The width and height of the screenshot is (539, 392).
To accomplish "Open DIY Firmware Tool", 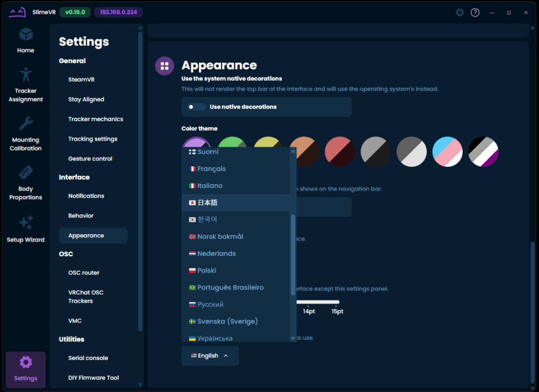I will click(x=93, y=378).
